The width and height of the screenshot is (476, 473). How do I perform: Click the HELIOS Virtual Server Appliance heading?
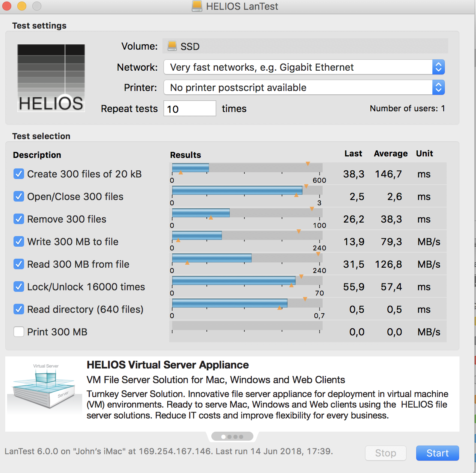(x=168, y=365)
